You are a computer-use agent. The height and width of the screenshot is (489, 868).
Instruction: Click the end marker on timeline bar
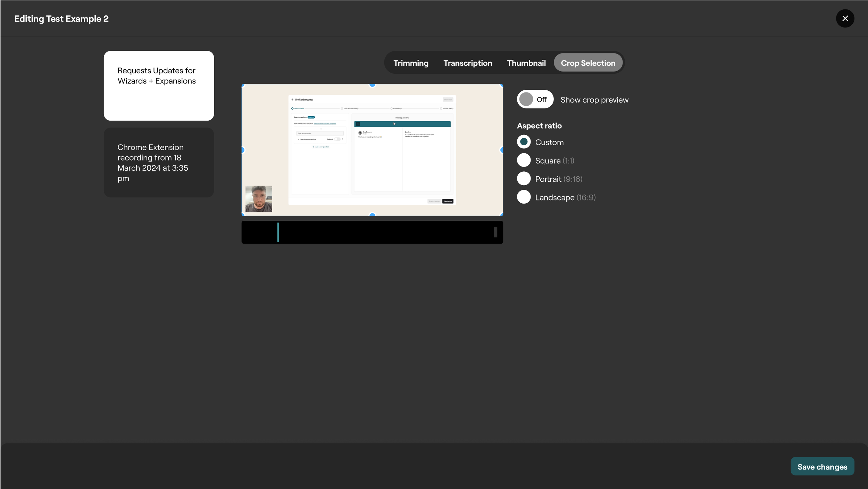(x=495, y=232)
